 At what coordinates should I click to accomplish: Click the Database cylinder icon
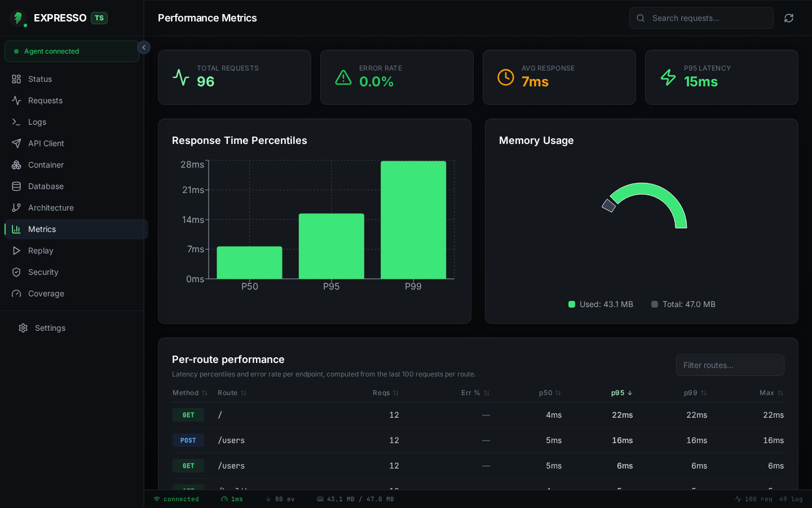pos(16,186)
